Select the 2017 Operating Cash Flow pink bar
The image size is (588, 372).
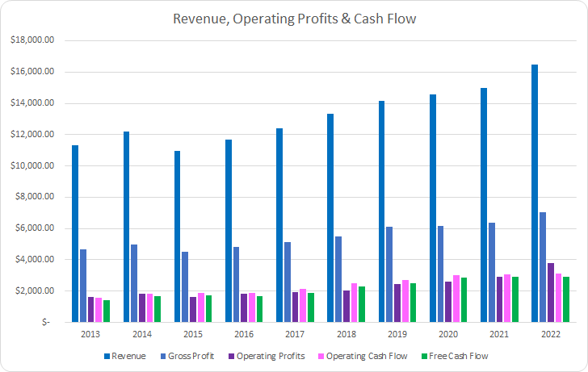[303, 306]
